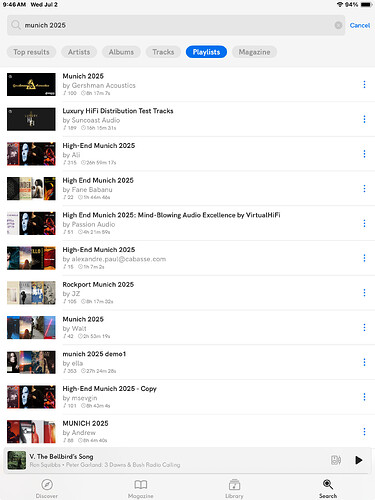Open more options for Luxury HiFi Distribution Test Tracks

coord(364,119)
